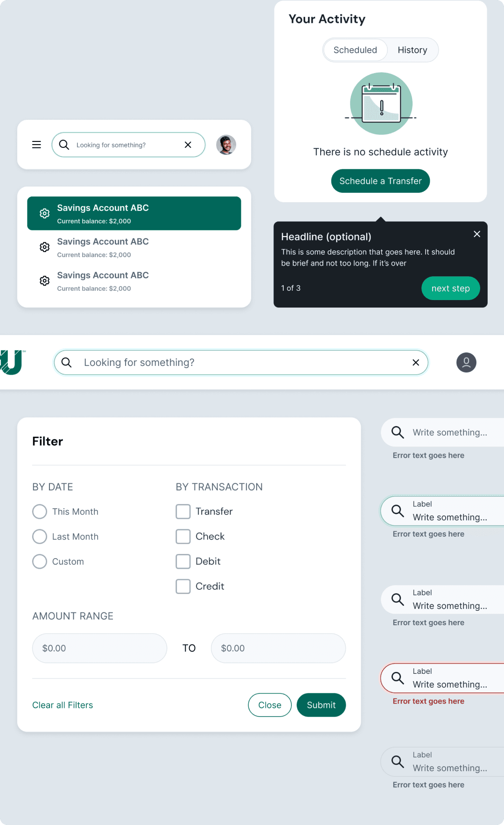The image size is (504, 825).
Task: Click the user photo avatar
Action: pyautogui.click(x=226, y=145)
